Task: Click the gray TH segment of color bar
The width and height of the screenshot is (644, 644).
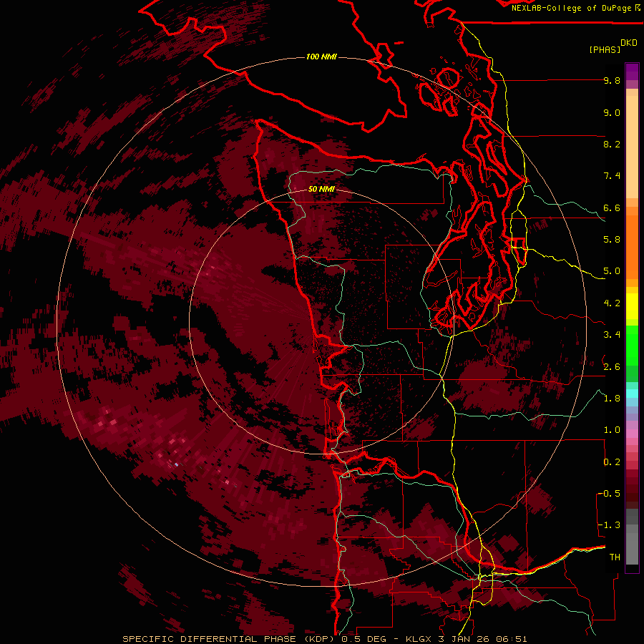Action: click(632, 550)
